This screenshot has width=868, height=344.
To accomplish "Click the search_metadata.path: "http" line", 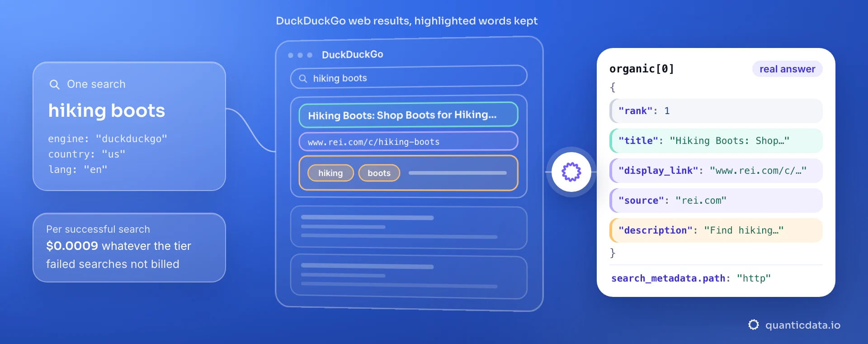I will pyautogui.click(x=691, y=278).
